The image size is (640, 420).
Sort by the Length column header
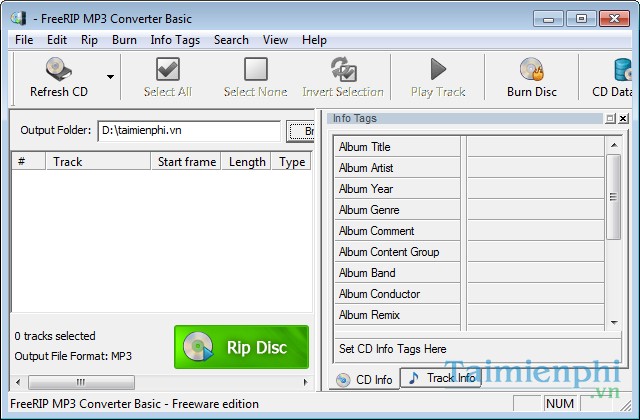tap(247, 162)
